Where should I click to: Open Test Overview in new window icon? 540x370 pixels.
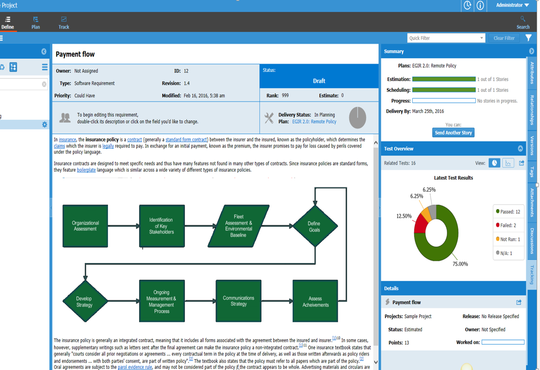[x=521, y=163]
